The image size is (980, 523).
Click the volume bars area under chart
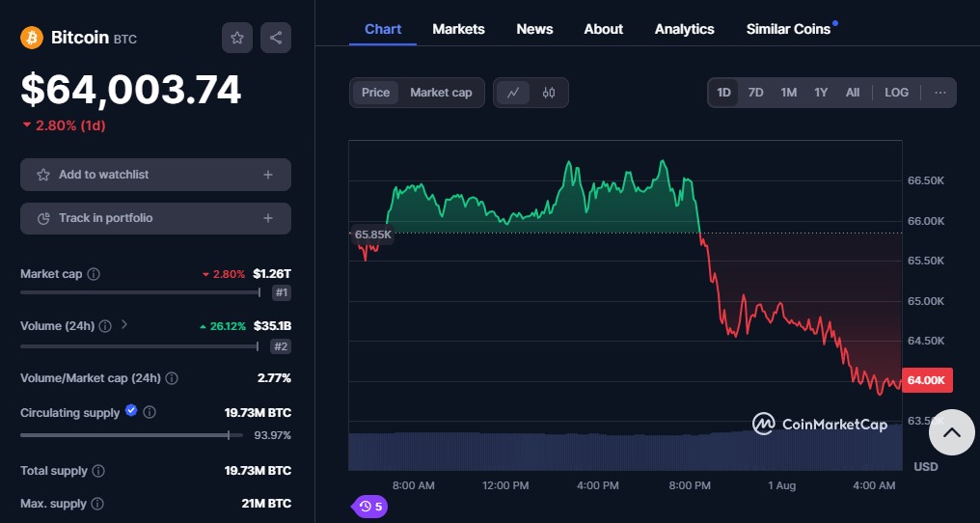point(625,451)
